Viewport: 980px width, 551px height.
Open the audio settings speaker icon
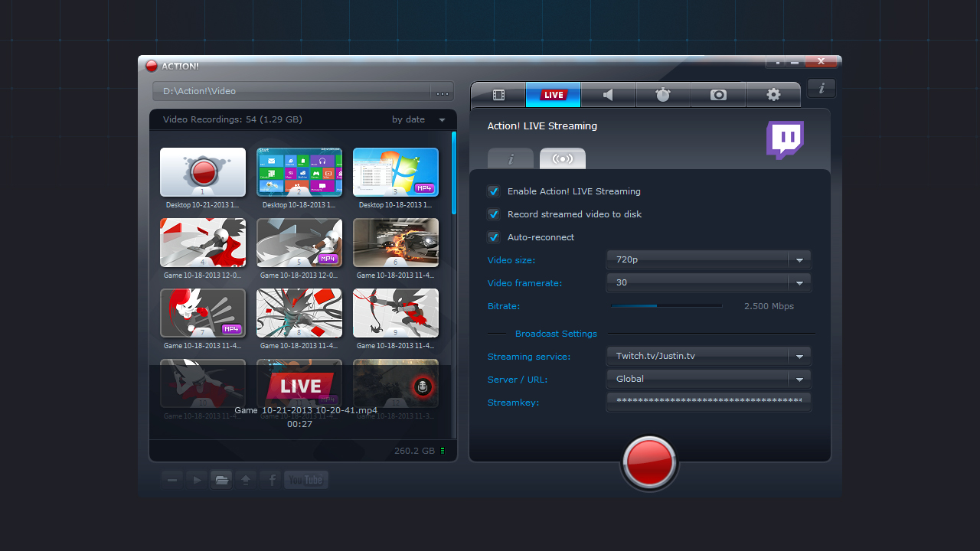[608, 94]
